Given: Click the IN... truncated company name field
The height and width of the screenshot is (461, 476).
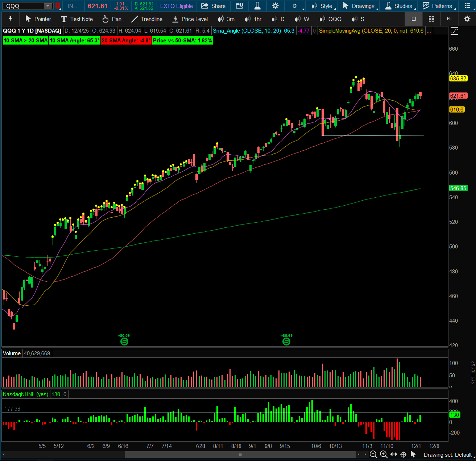Looking at the screenshot, I should 73,6.
